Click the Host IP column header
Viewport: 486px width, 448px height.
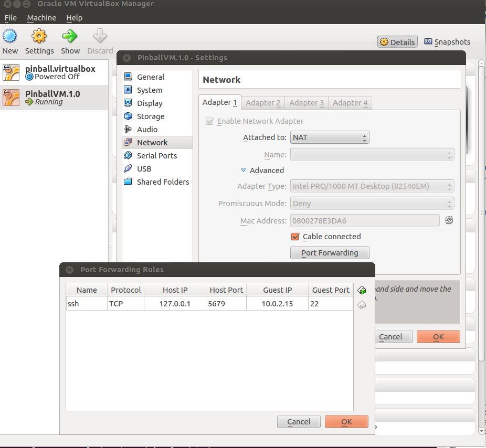(x=175, y=290)
